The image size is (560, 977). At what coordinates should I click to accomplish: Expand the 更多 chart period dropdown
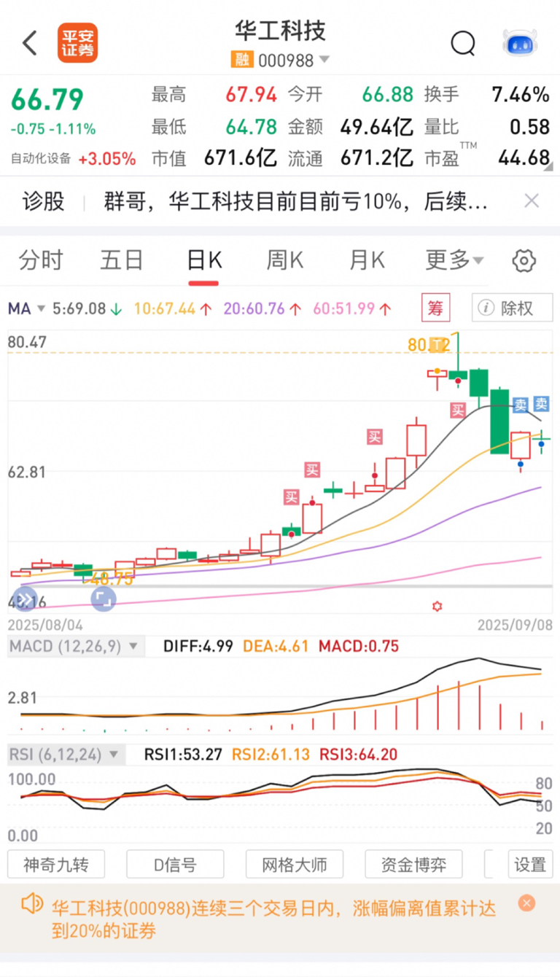pos(454,260)
